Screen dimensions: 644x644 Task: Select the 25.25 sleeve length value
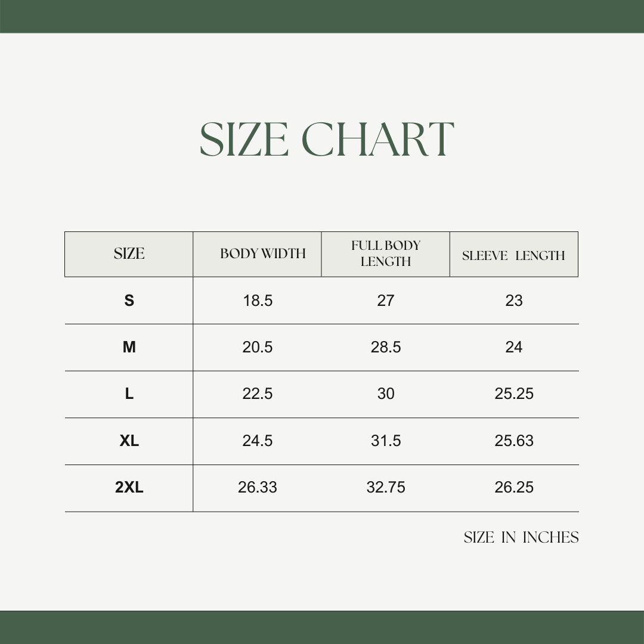pos(514,394)
